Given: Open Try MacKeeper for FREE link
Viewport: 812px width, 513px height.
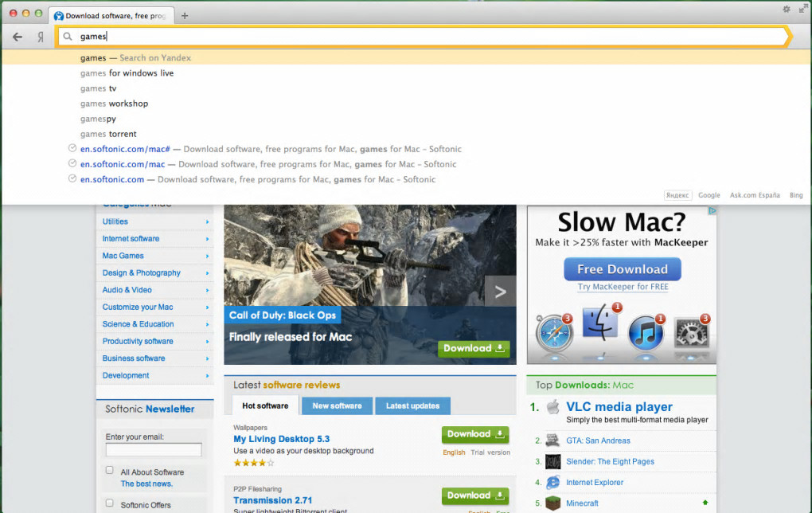Looking at the screenshot, I should click(623, 287).
